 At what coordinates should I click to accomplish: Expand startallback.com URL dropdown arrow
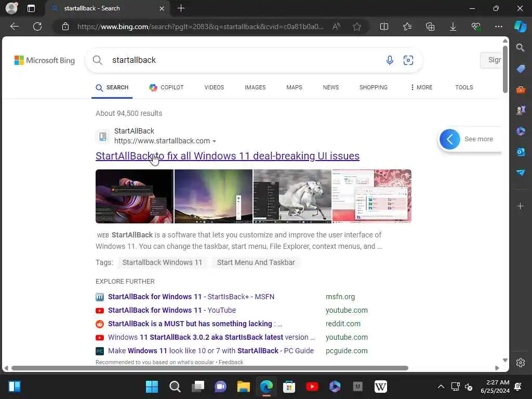click(x=214, y=141)
